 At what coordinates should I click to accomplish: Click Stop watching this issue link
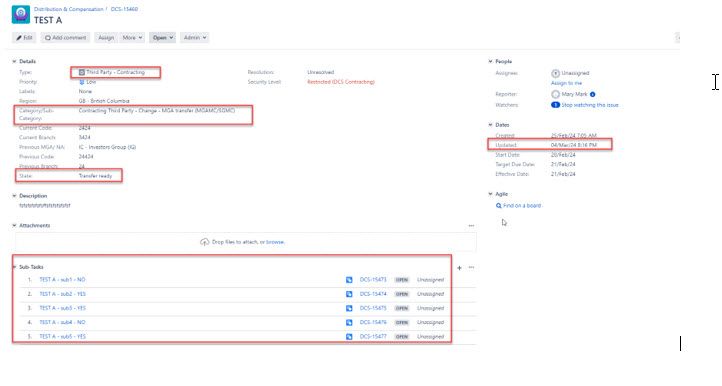coord(590,105)
